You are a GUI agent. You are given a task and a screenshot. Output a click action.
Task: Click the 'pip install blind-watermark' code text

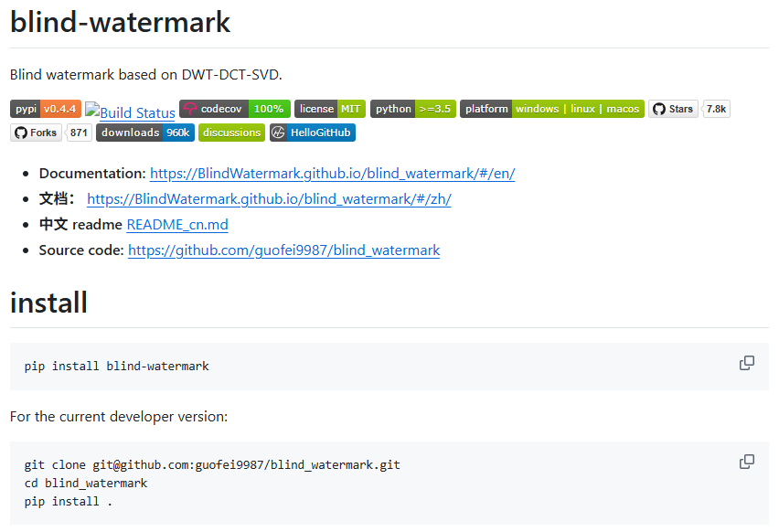[117, 366]
